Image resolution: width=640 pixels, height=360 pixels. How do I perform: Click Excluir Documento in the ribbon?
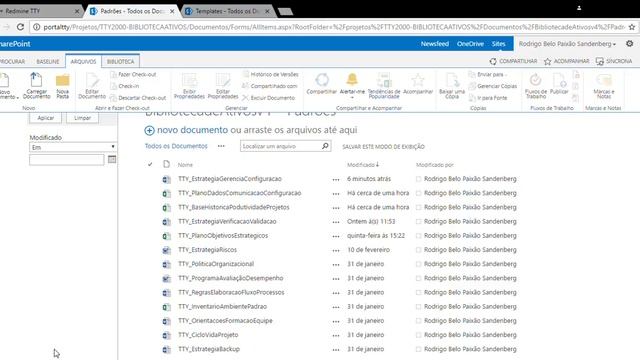pyautogui.click(x=269, y=98)
